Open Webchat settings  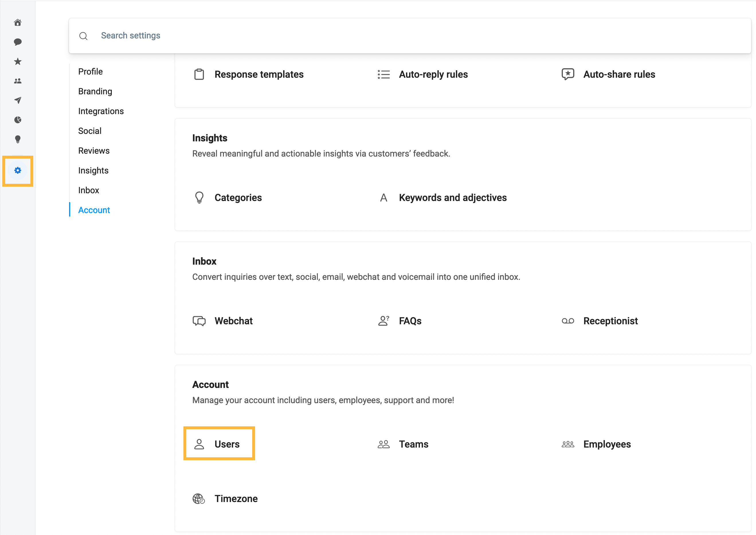coord(234,321)
